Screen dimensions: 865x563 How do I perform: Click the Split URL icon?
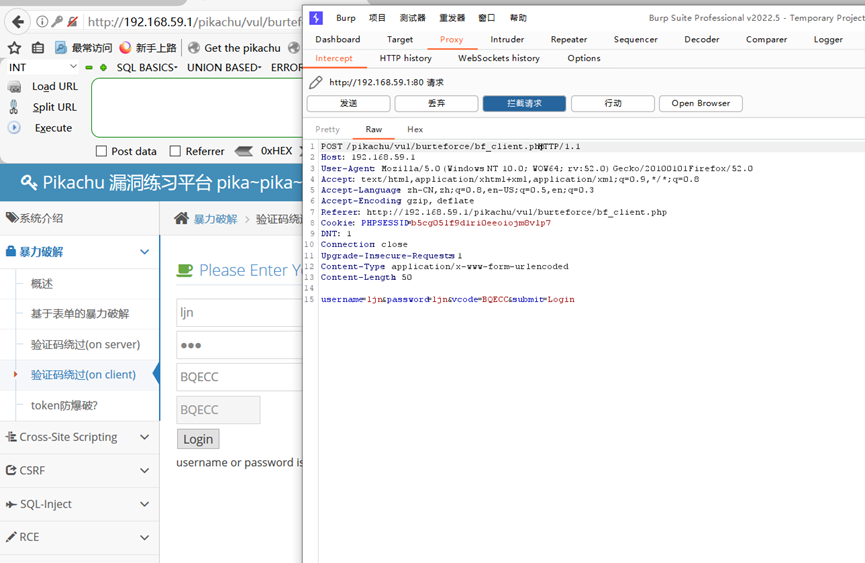[14, 107]
